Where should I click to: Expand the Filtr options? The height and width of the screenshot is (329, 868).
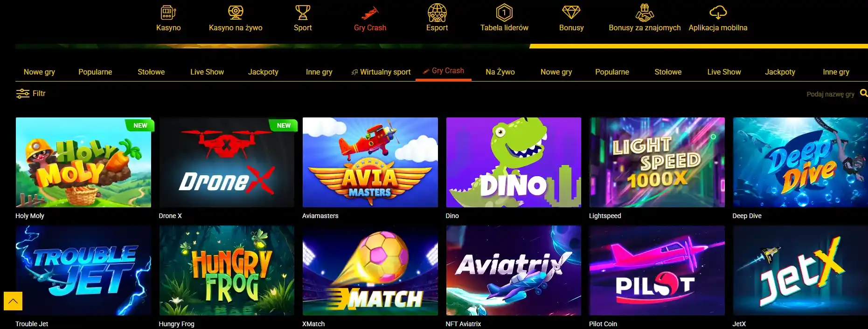[31, 94]
